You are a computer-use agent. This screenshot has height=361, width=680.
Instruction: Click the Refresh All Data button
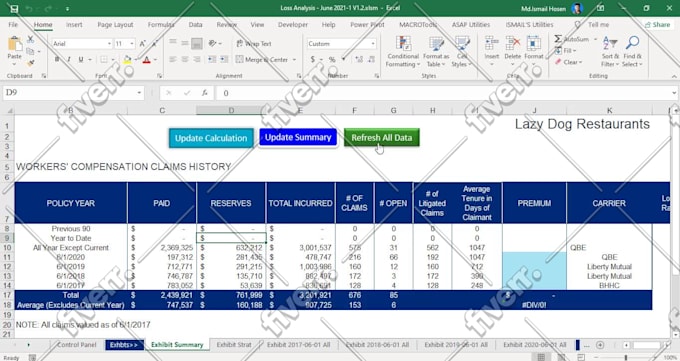(x=382, y=138)
